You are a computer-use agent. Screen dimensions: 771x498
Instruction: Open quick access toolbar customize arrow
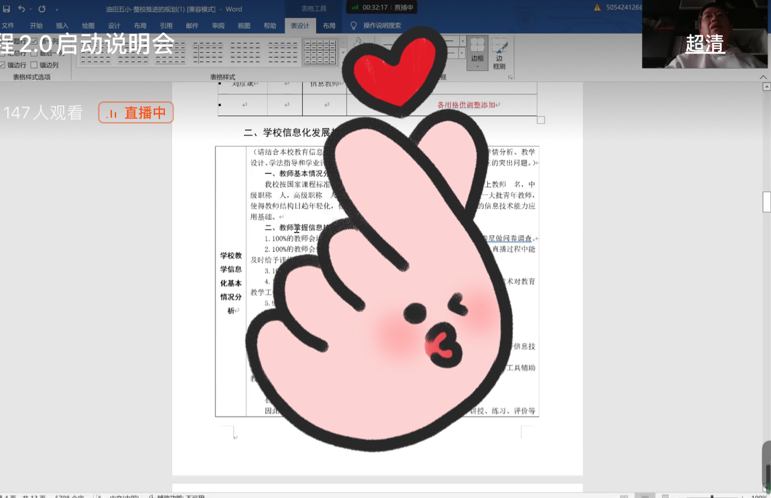[57, 9]
